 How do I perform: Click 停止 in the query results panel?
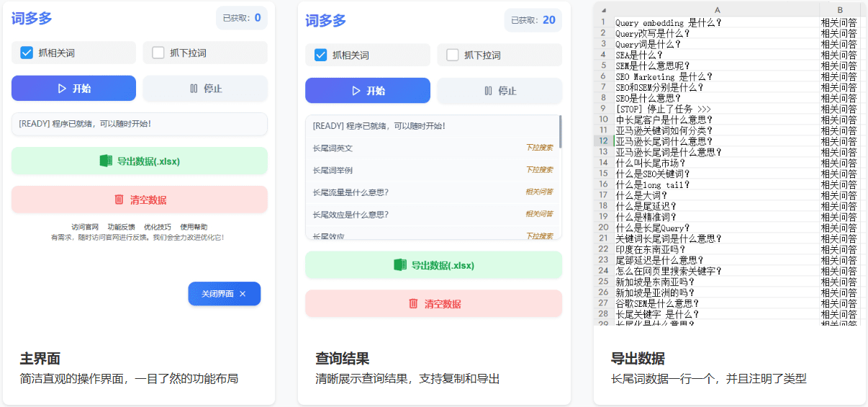(x=499, y=91)
